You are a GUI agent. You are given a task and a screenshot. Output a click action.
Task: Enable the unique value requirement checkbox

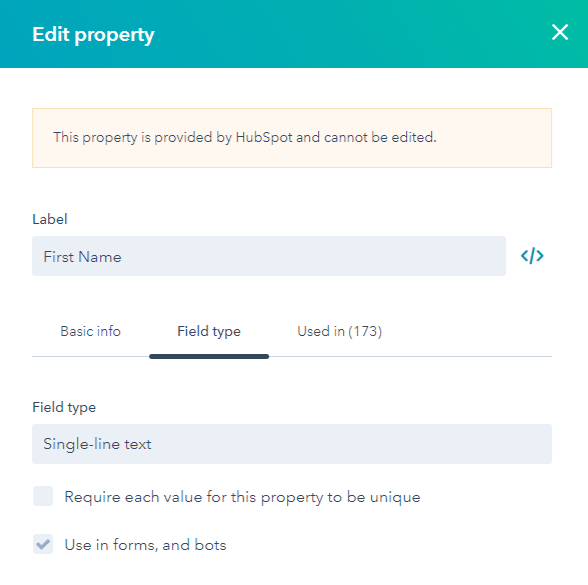point(43,496)
